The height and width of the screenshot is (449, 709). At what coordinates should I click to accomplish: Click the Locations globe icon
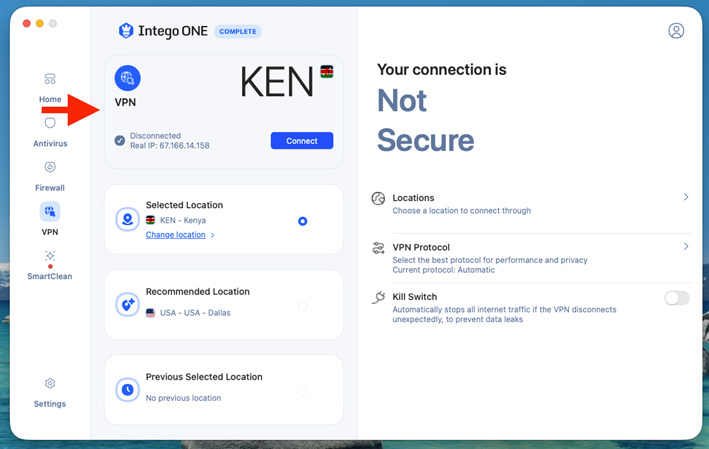coord(378,198)
